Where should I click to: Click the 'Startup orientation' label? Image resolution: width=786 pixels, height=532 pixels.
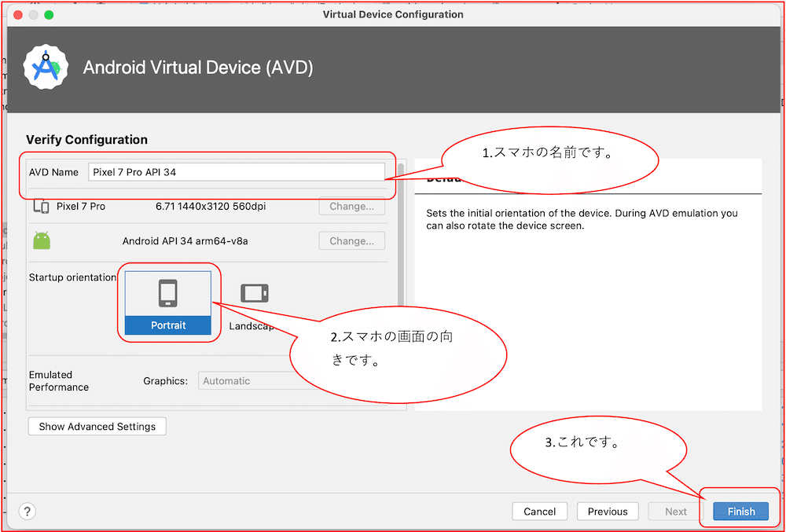72,277
